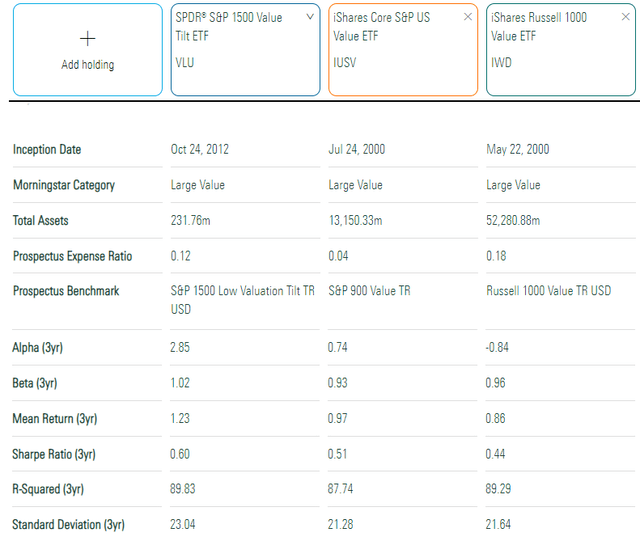
Task: Select inception date Oct 24, 2012
Action: 200,149
